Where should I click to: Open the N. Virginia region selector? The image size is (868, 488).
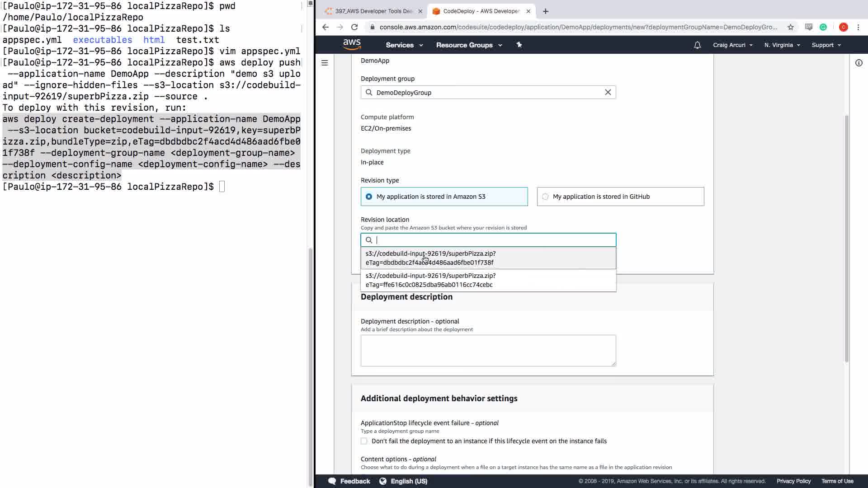[782, 45]
